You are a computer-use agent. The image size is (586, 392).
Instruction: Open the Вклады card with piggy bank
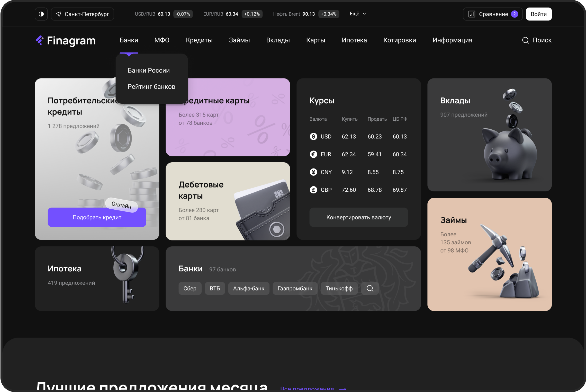(489, 135)
